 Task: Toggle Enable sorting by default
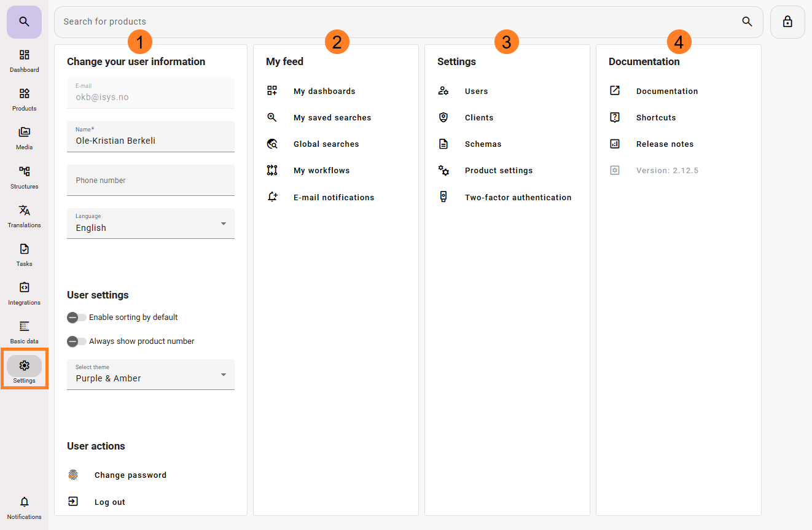tap(77, 318)
